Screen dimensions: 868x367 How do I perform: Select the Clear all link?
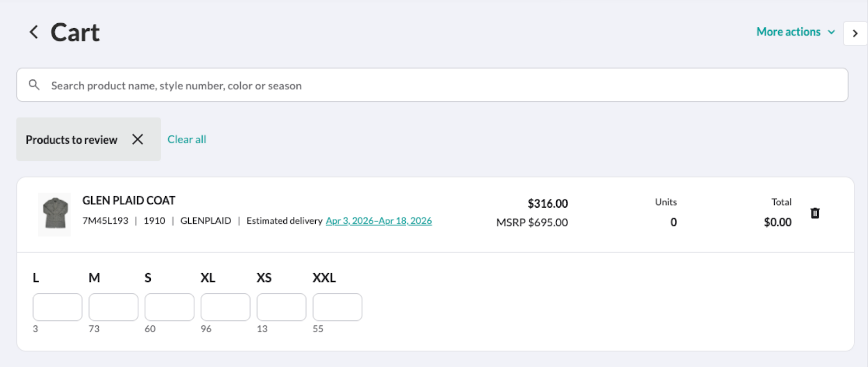186,139
